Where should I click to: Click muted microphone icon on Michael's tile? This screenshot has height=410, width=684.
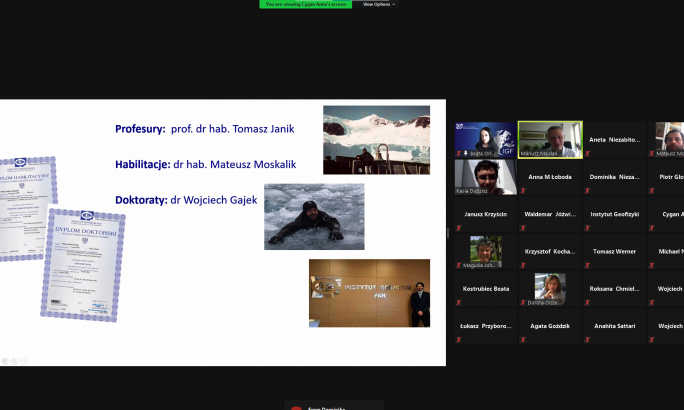coord(652,265)
